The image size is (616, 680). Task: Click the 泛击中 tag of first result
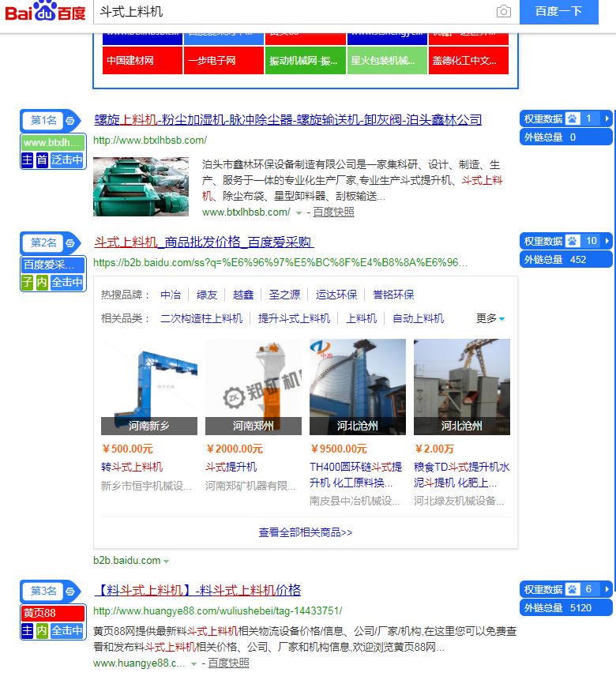(67, 160)
